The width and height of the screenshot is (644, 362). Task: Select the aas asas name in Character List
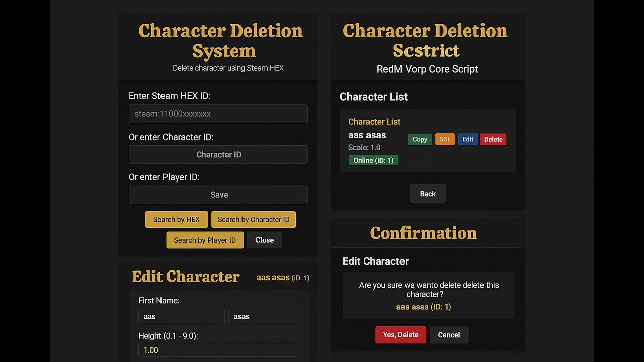[367, 135]
